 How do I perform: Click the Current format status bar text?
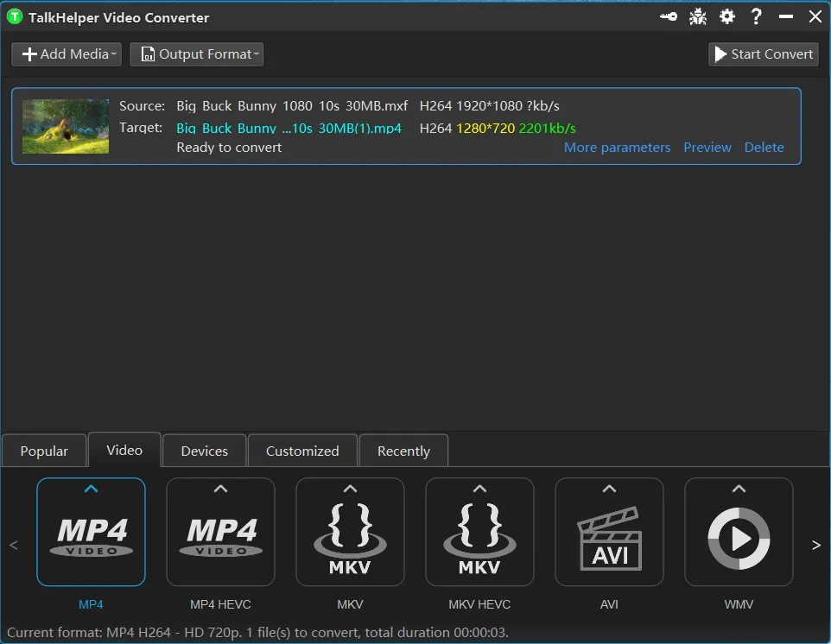257,633
